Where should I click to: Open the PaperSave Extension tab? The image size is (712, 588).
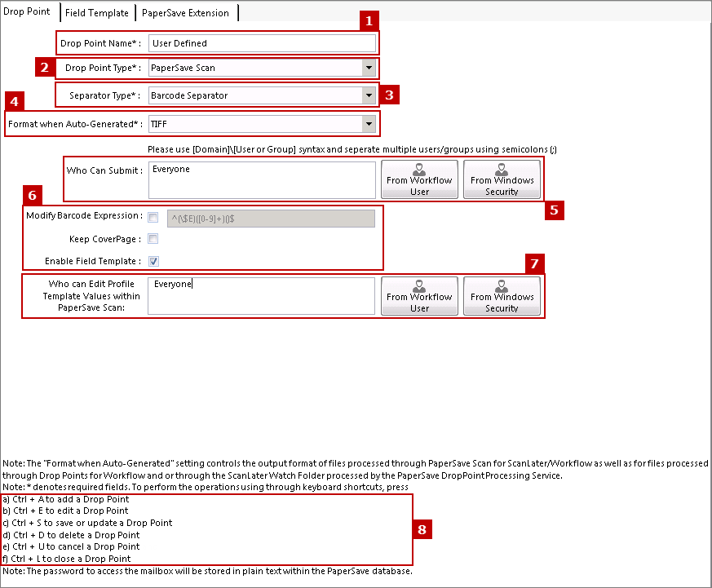(x=185, y=13)
